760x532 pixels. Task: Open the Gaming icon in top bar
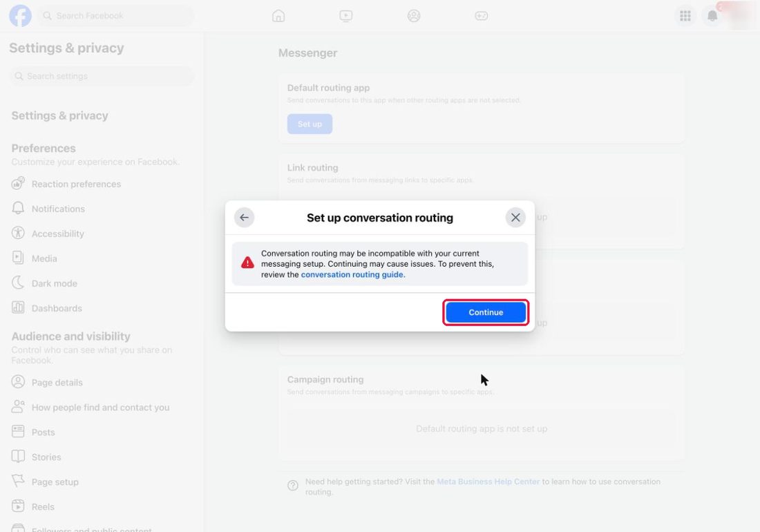[482, 16]
